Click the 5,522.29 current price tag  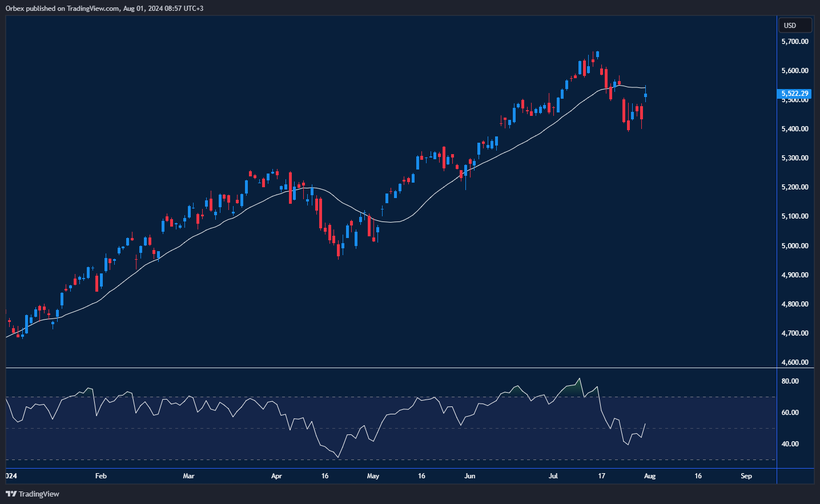coord(795,94)
